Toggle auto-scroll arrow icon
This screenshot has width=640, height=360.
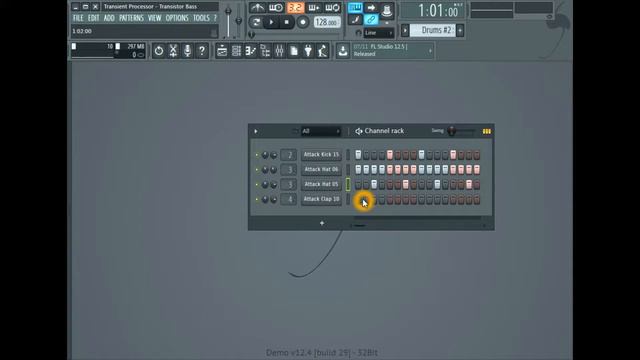click(371, 7)
